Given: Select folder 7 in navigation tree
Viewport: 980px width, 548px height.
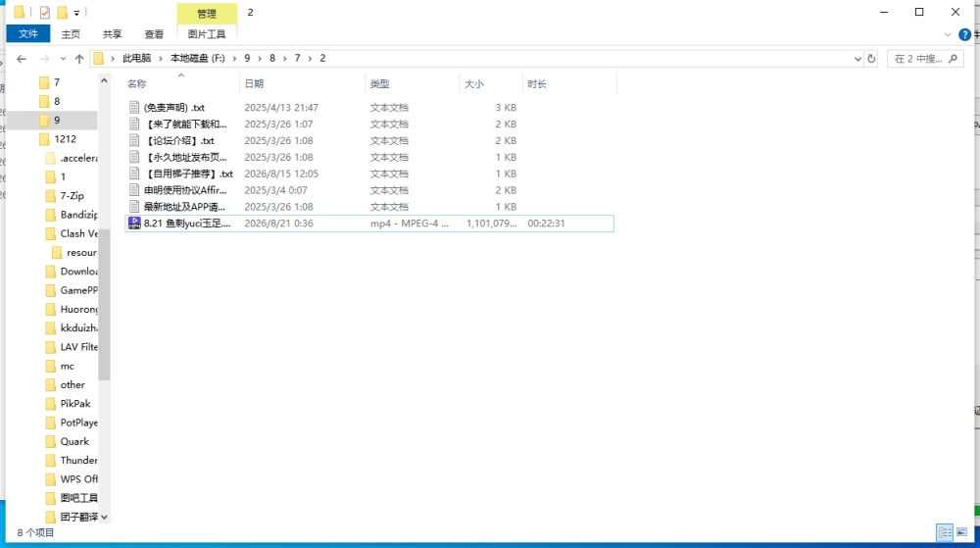Looking at the screenshot, I should pos(56,82).
